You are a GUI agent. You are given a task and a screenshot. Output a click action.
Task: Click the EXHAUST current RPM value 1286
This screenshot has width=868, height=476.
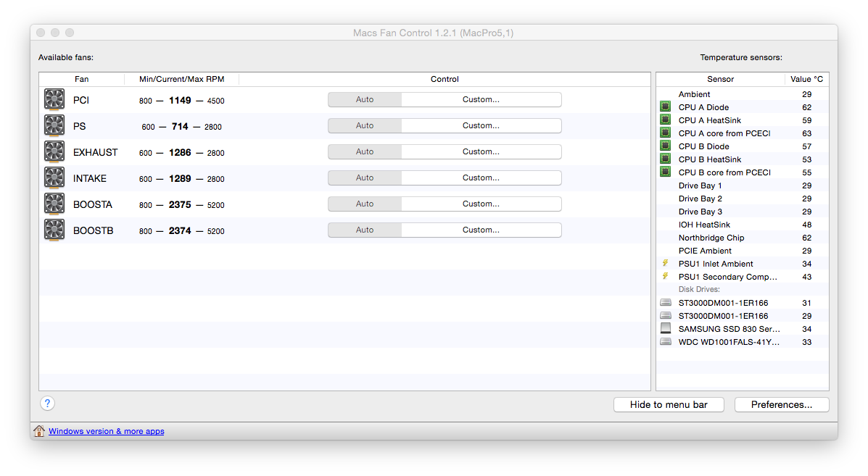pos(180,152)
